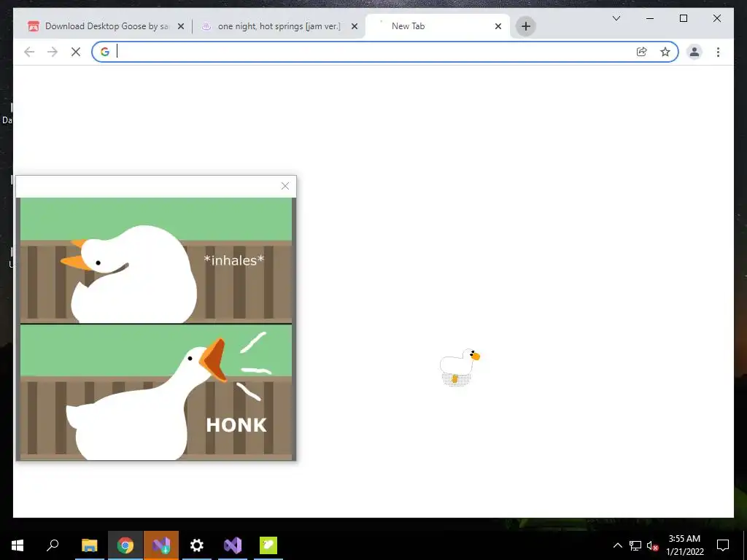Close the goose HONK meme window
The image size is (747, 560).
(x=285, y=186)
